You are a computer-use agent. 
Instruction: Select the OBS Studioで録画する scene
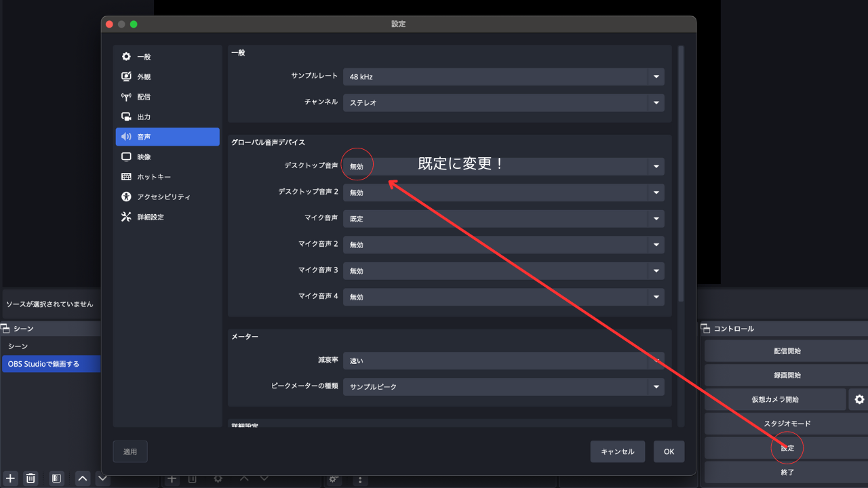[x=51, y=364]
